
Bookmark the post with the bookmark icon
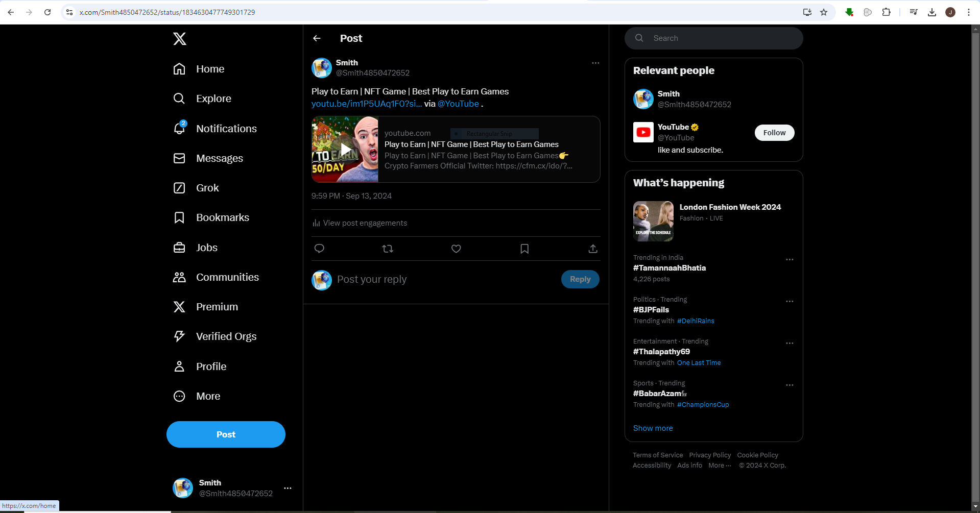(x=524, y=249)
